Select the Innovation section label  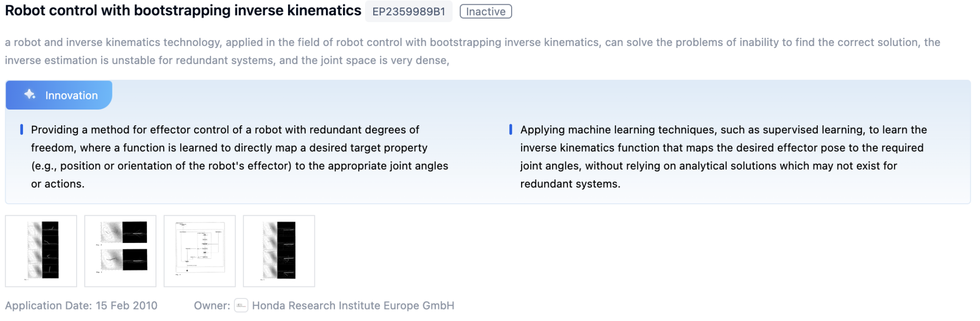71,95
